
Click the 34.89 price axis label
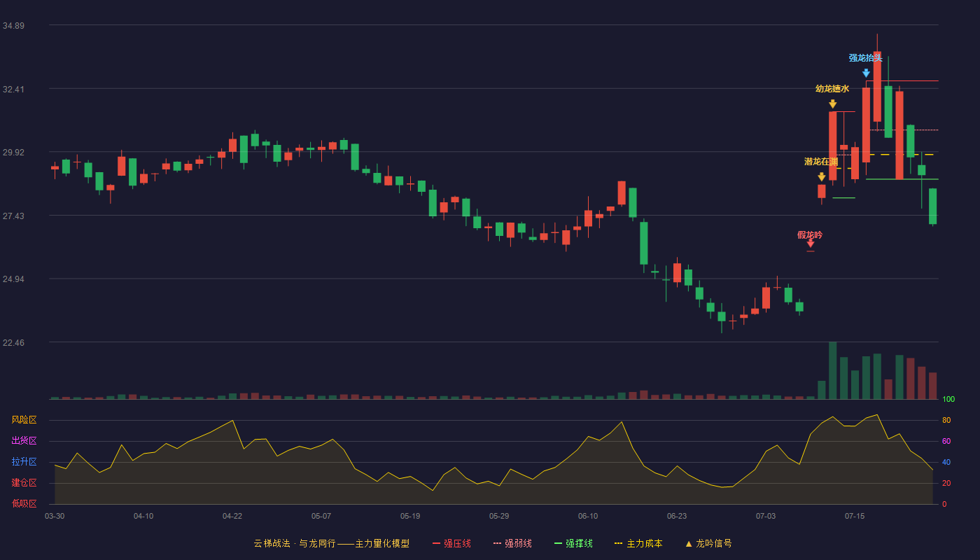tap(13, 26)
